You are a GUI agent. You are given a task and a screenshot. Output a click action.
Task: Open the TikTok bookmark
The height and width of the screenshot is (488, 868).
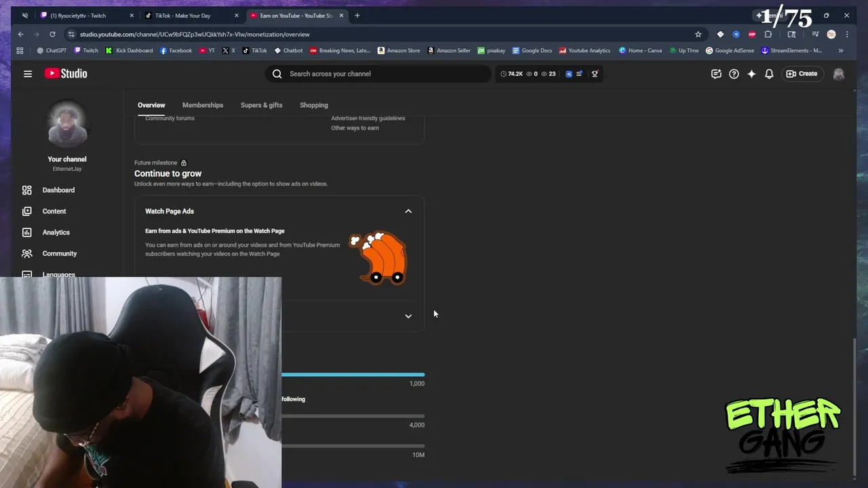click(255, 51)
